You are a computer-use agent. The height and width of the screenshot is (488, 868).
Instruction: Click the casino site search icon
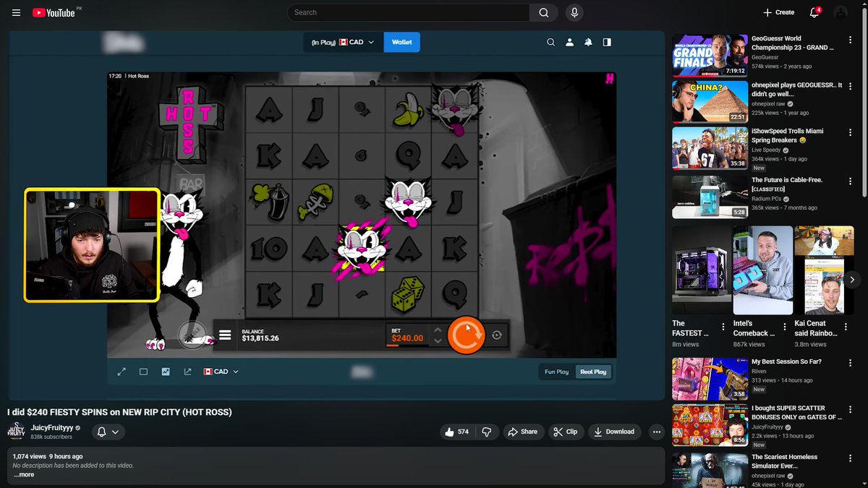[x=550, y=42]
